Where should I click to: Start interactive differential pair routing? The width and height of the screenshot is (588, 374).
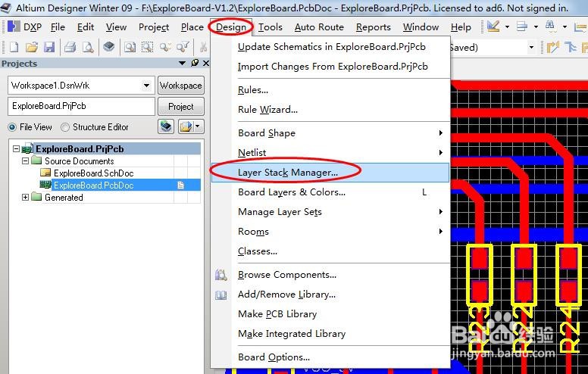coord(571,47)
